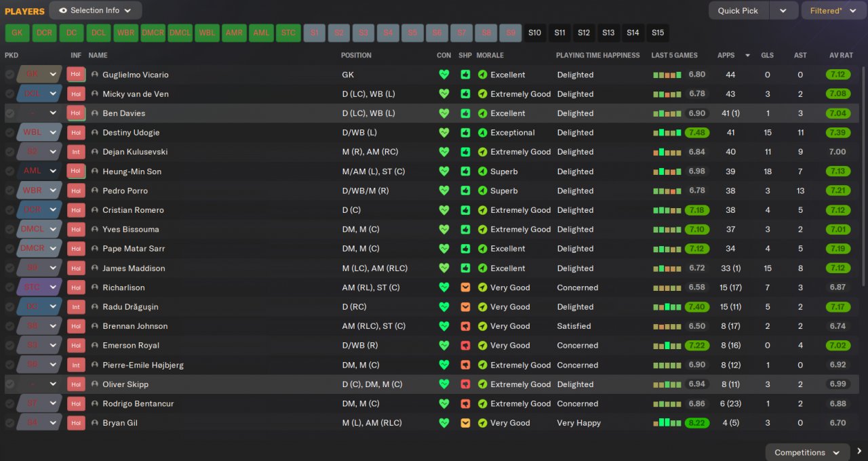Click Destiny Udogie's 7.39 average rating badge
The height and width of the screenshot is (461, 868).
838,133
